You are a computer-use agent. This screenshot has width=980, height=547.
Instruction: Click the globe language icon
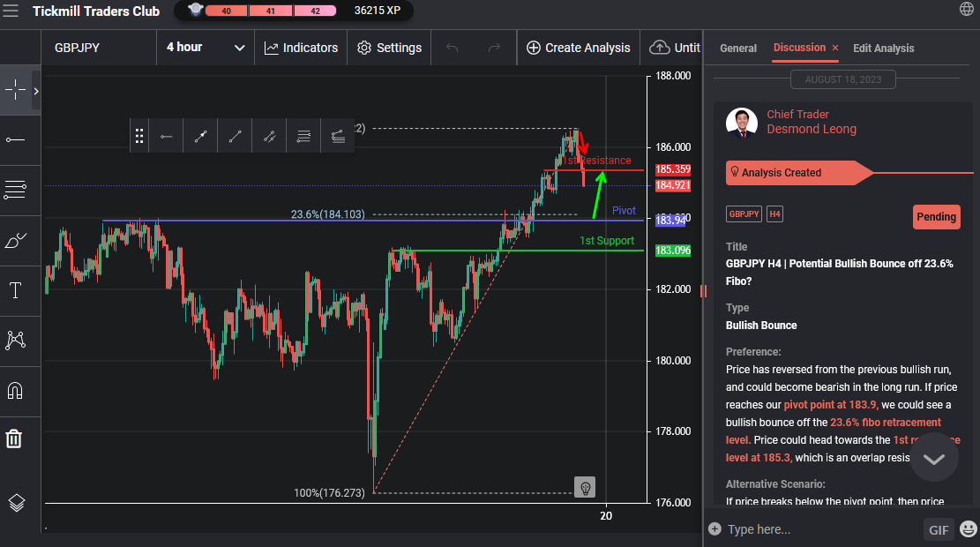point(966,9)
